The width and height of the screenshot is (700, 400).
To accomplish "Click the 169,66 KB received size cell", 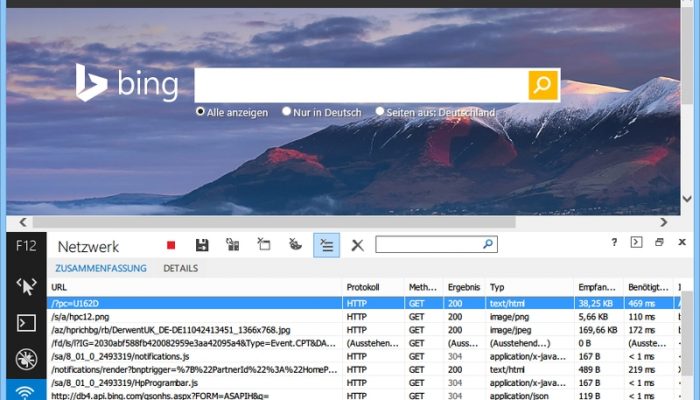I will (598, 330).
